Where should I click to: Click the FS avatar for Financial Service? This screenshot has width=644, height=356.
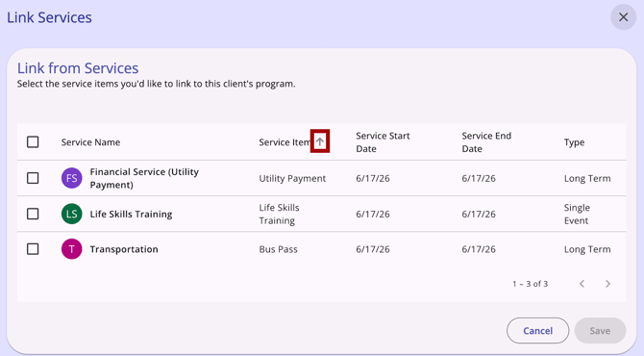click(71, 178)
